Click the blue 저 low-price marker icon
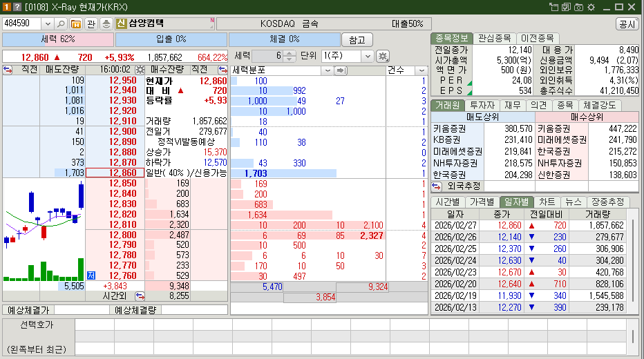This screenshot has width=644, height=359. click(91, 275)
